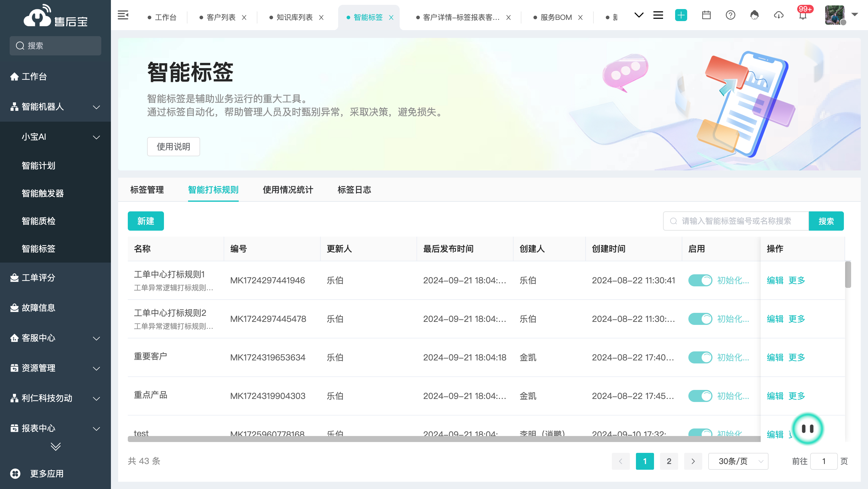
Task: Open the help question mark icon
Action: (731, 15)
